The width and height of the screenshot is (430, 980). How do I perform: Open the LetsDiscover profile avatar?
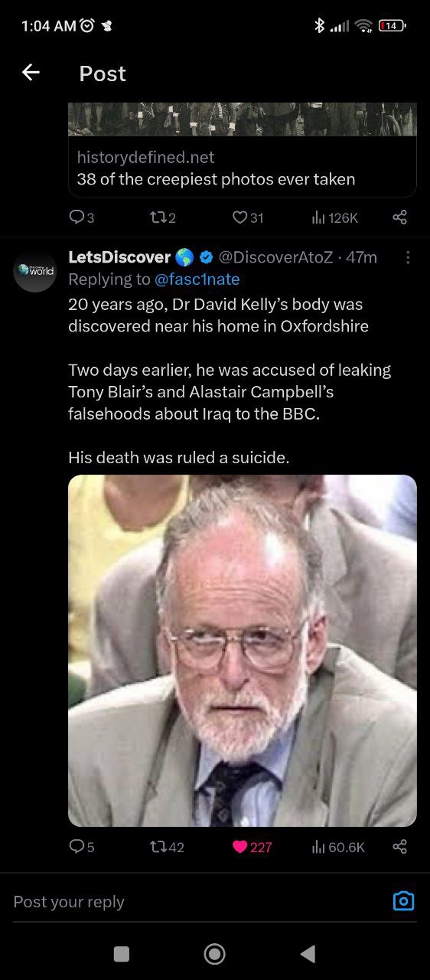pos(35,270)
